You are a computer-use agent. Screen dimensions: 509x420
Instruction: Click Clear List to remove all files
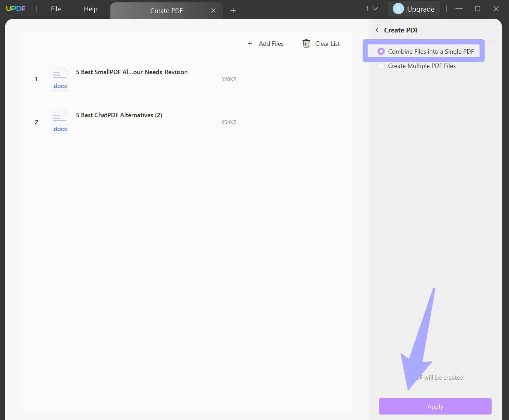pos(327,43)
